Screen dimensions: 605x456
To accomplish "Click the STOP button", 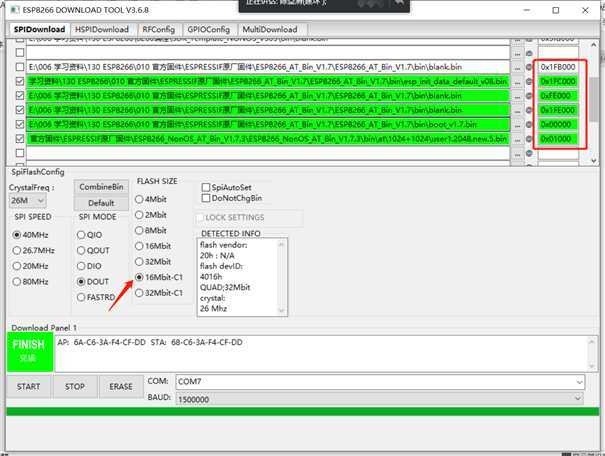I will coord(74,387).
